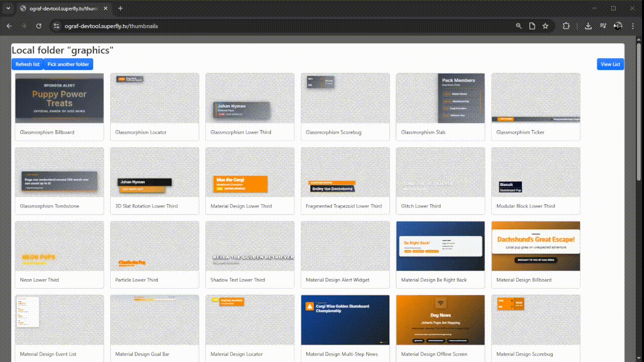Bookmark this page with the star icon
The width and height of the screenshot is (644, 362).
coord(545,26)
